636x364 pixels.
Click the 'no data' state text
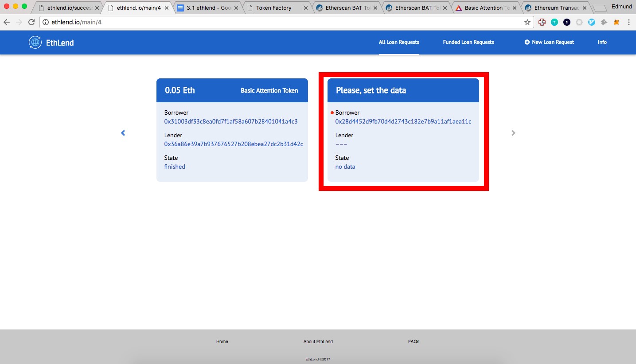(x=345, y=167)
